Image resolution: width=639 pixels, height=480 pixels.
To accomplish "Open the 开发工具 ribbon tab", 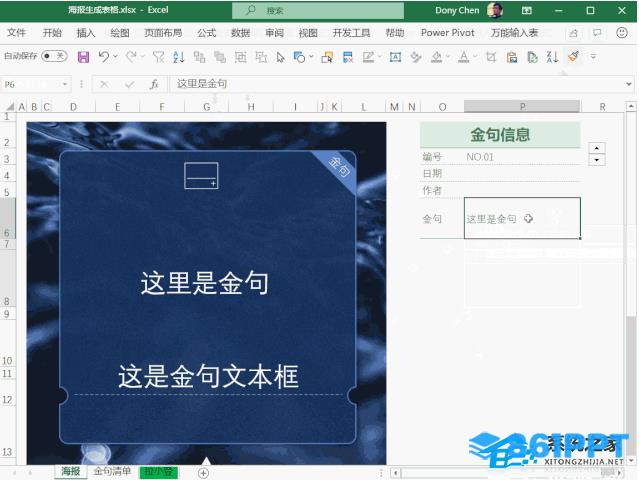I will click(351, 33).
